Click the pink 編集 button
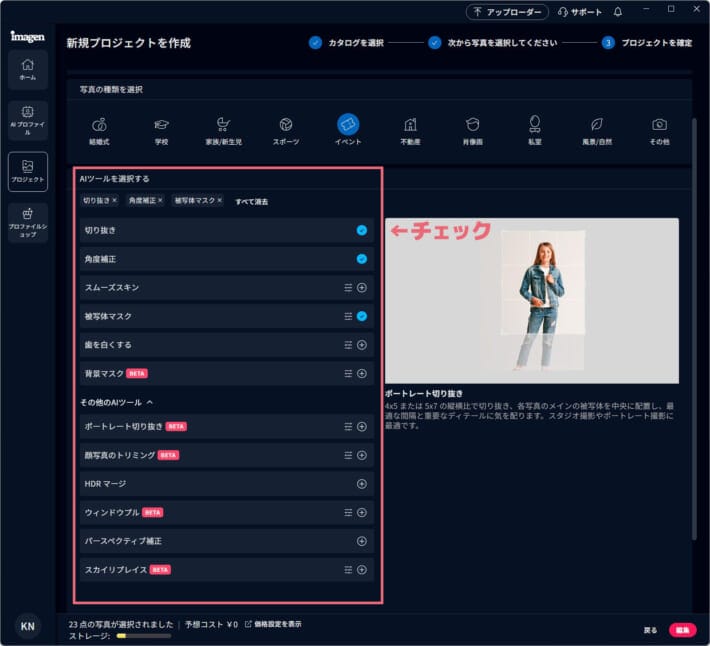 tap(682, 630)
